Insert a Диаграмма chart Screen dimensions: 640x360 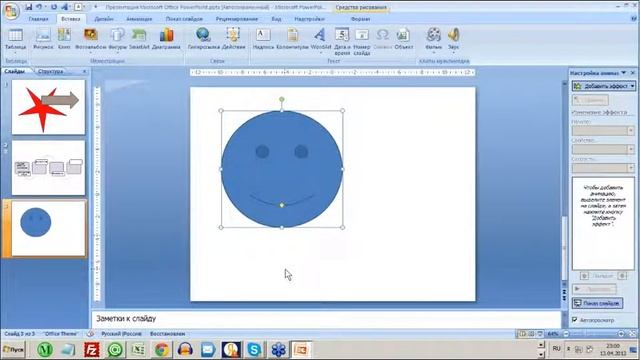pyautogui.click(x=166, y=40)
